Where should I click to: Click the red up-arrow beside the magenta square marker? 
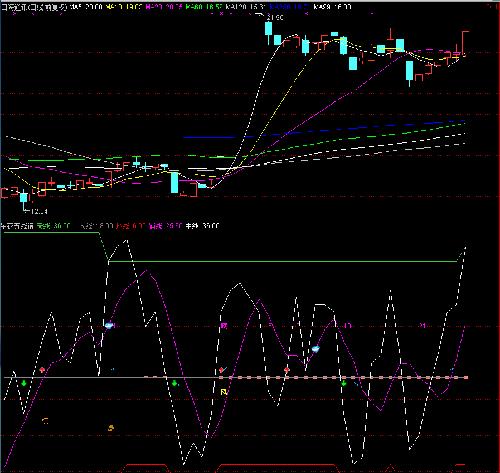(x=221, y=370)
